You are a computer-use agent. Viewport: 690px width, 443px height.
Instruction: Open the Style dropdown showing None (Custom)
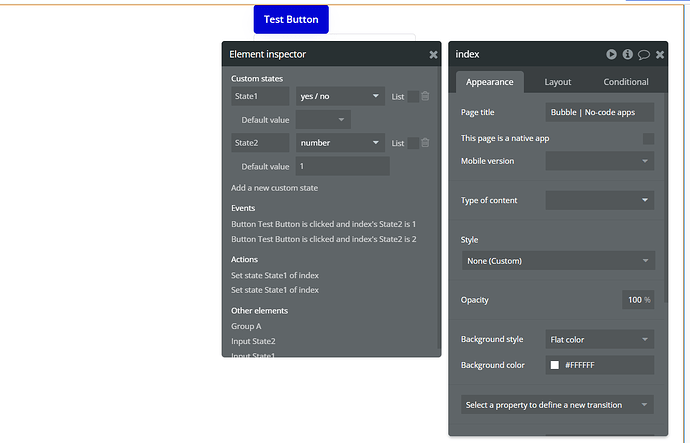coord(558,260)
